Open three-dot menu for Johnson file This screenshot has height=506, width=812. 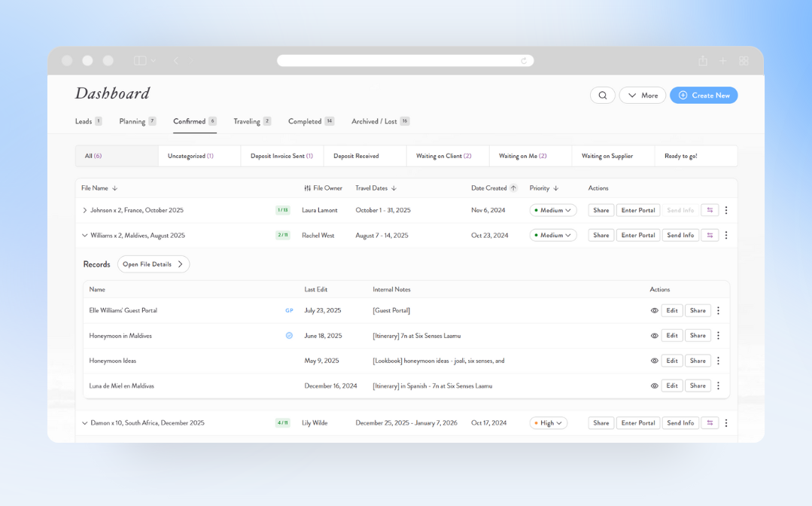tap(726, 210)
